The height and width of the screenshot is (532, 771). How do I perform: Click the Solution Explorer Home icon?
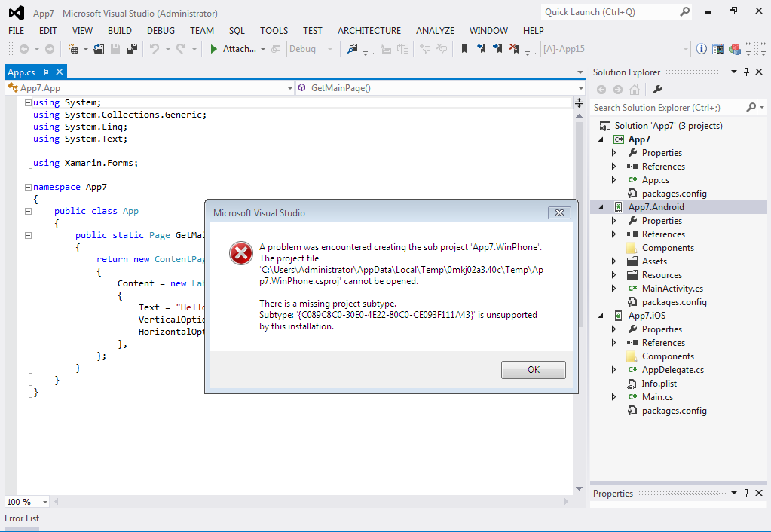click(x=635, y=90)
